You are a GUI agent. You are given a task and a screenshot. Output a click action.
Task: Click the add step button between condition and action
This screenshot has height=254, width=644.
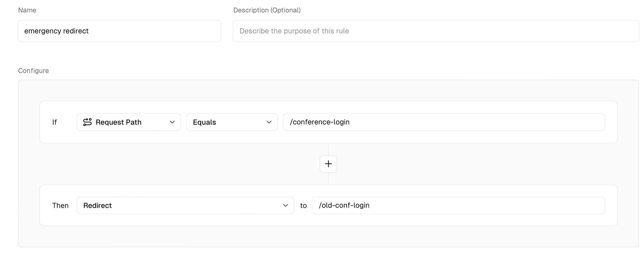(x=328, y=164)
